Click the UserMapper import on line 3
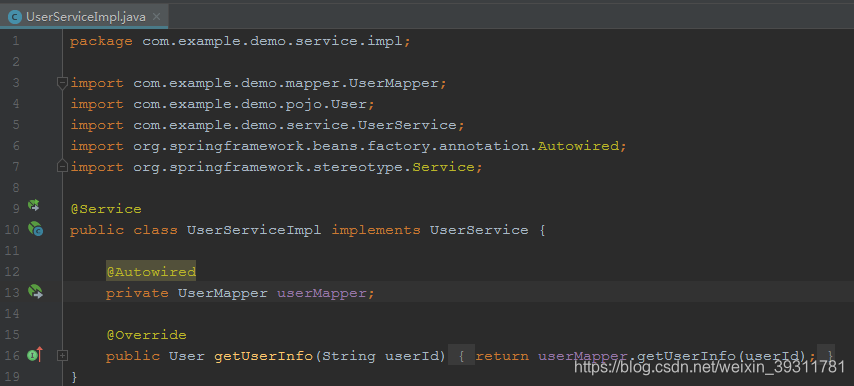854x386 pixels. click(x=393, y=83)
